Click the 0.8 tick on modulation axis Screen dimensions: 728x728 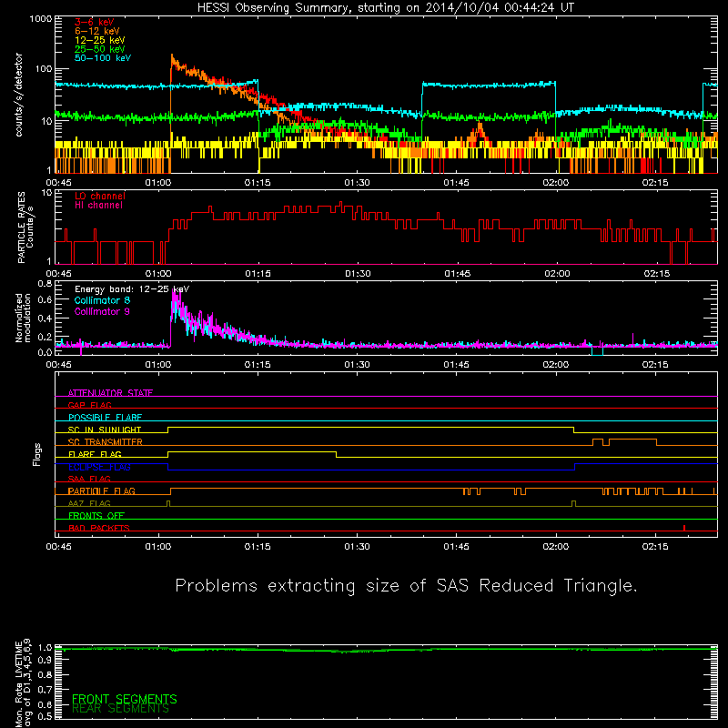(45, 283)
